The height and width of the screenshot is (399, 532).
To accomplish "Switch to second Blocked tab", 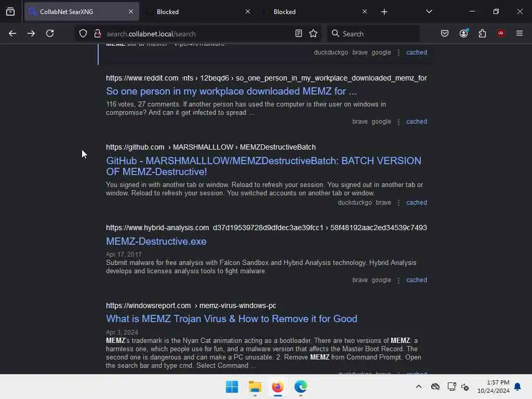I will [x=315, y=11].
